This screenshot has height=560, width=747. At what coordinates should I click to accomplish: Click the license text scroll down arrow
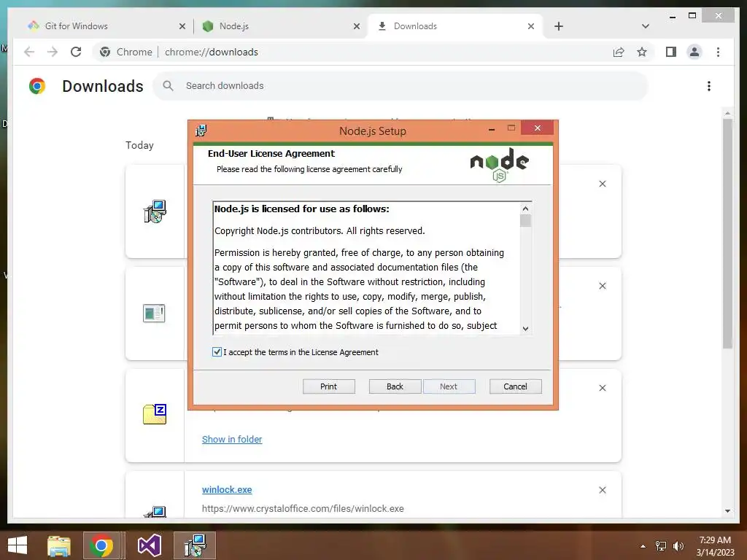[525, 329]
